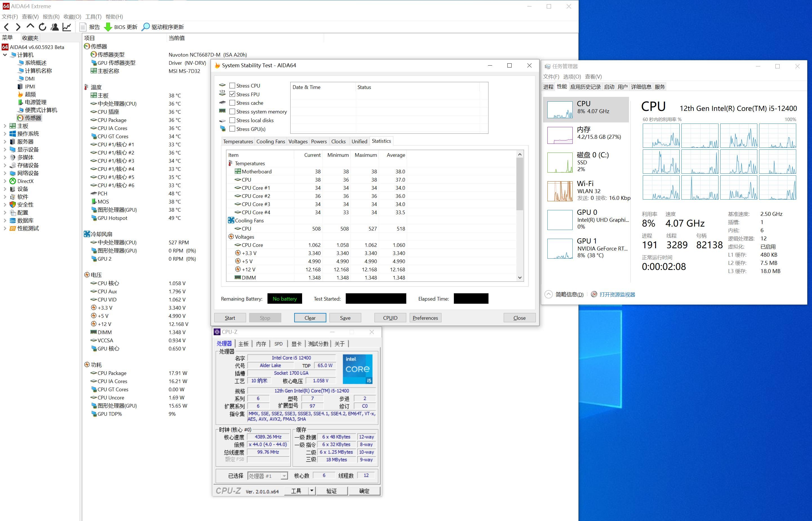812x521 pixels.
Task: Click the refresh icon in AIDA64 toolbar
Action: pyautogui.click(x=42, y=27)
